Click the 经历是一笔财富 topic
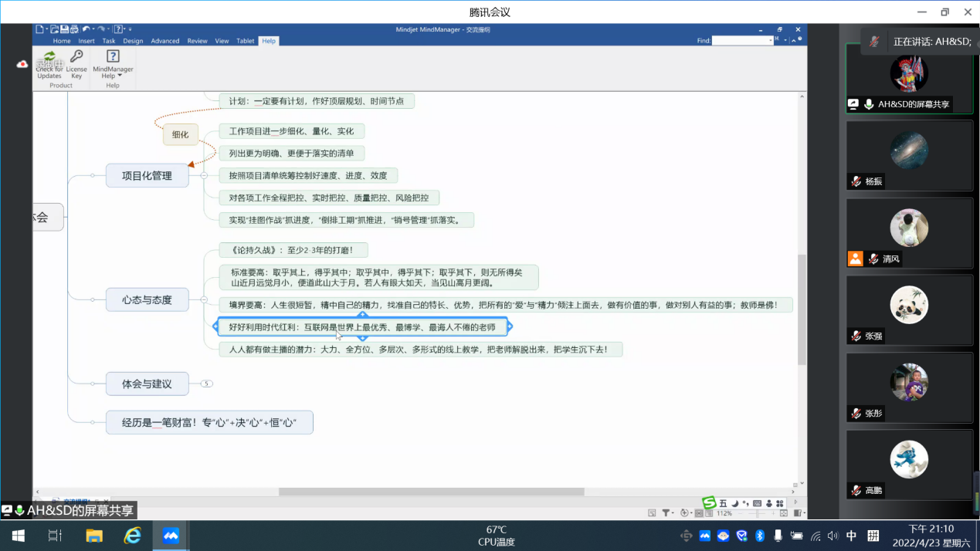 [x=209, y=422]
